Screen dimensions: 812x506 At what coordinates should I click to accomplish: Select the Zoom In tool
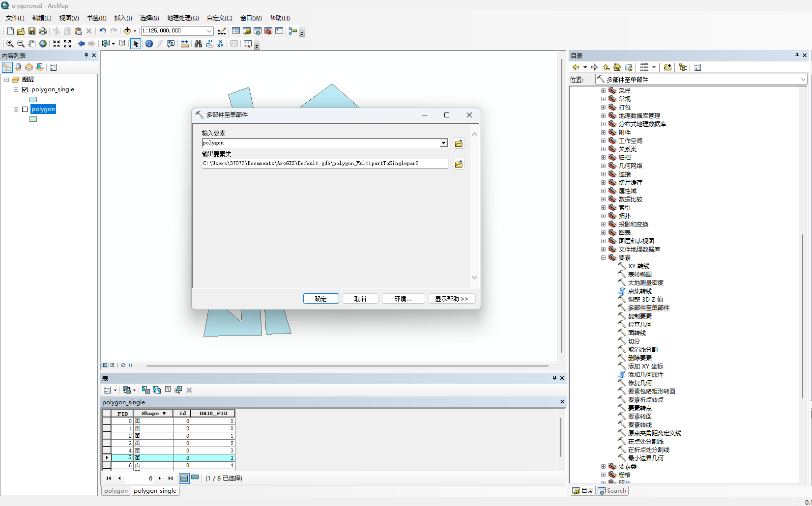pyautogui.click(x=10, y=44)
